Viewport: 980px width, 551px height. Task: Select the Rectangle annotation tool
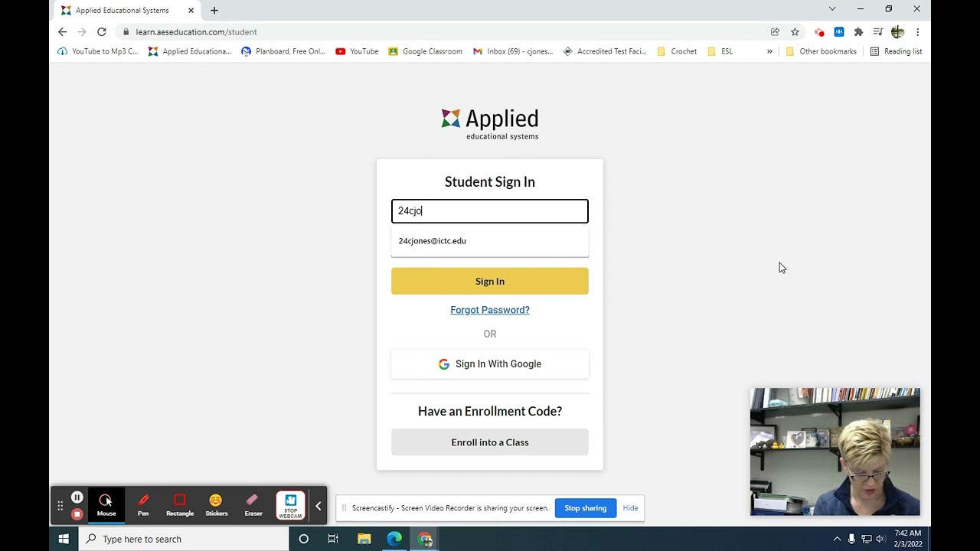(180, 506)
